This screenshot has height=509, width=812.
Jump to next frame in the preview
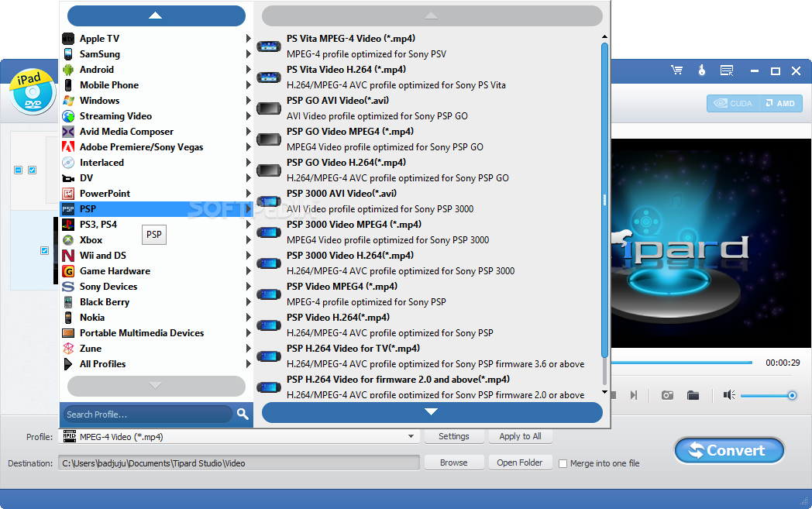634,396
